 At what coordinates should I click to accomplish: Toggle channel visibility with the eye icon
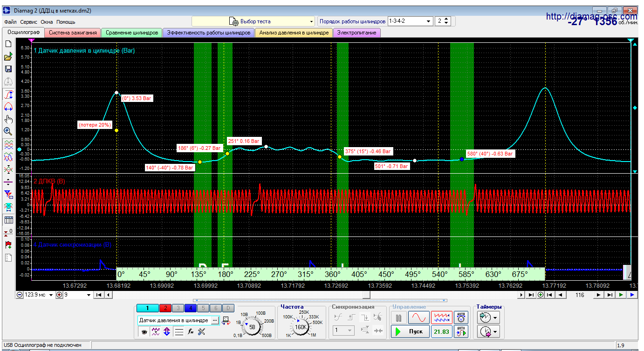tap(144, 332)
